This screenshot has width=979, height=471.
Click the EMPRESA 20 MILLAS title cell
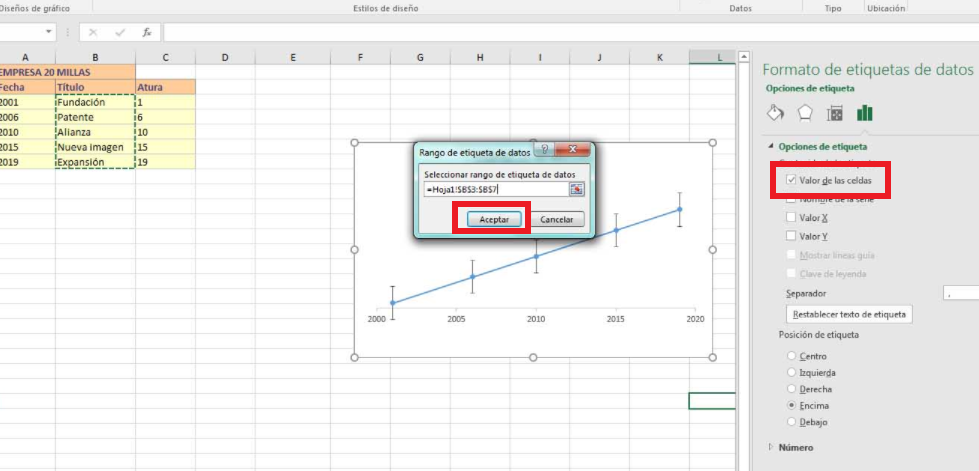pos(67,72)
